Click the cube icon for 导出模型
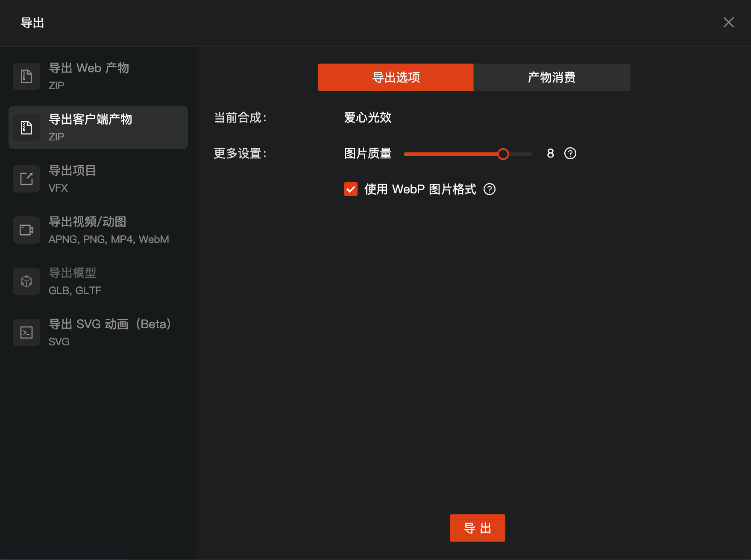Viewport: 751px width, 560px height. 26,281
